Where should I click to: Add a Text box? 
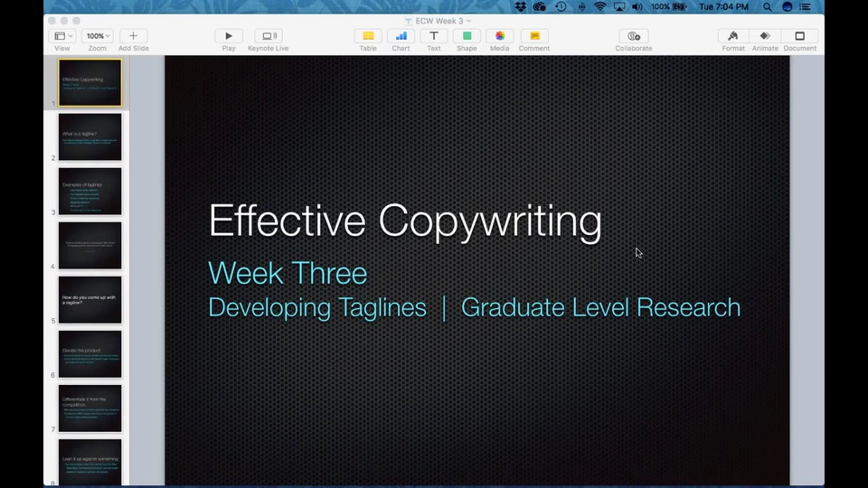(434, 36)
